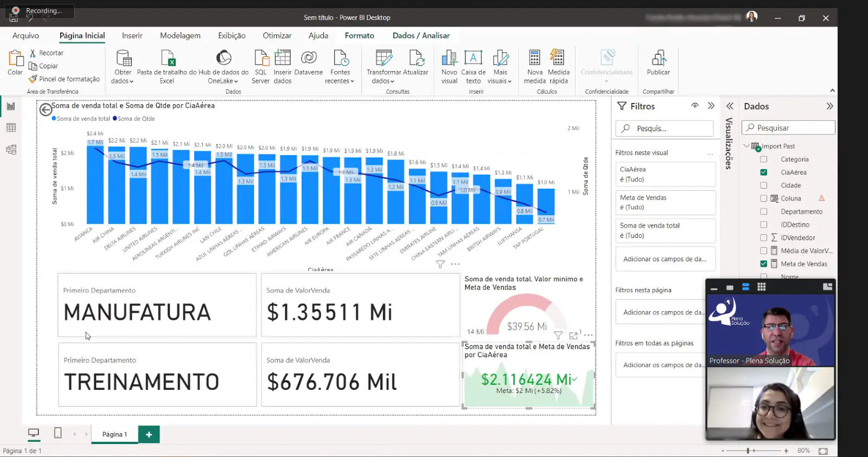The image size is (868, 457).
Task: Open the Arquivo menu
Action: coord(25,35)
